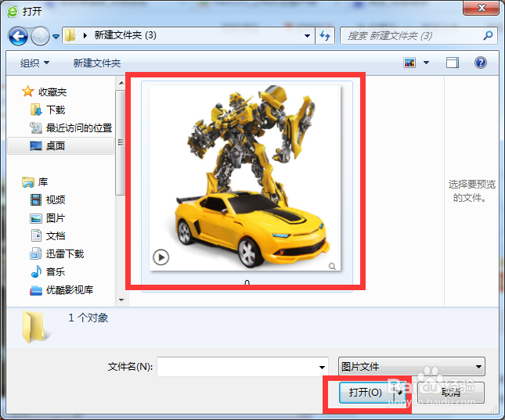Click the 桌面 monitor icon
Screen dimensions: 505x420
coord(36,145)
